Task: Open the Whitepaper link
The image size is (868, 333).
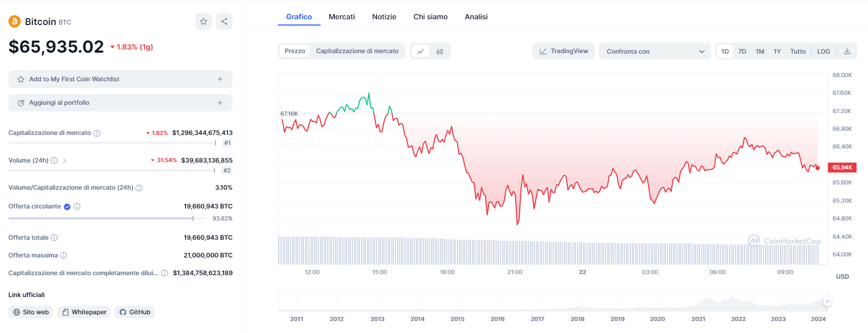Action: [84, 312]
